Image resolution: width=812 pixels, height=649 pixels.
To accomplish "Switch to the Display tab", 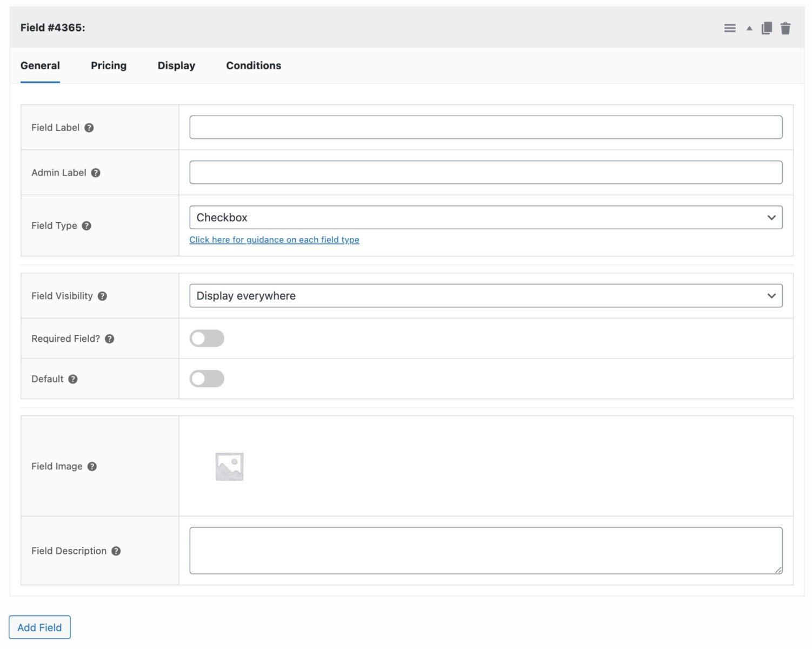I will pos(176,65).
